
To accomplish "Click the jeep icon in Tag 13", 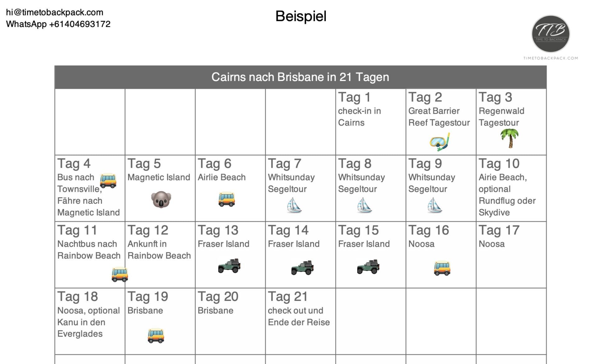I will point(229,266).
